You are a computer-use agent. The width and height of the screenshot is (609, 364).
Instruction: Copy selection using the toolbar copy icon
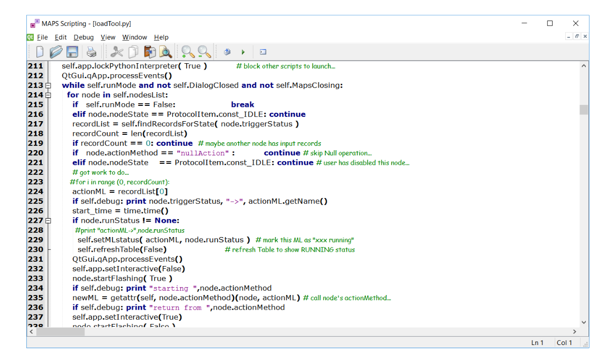pyautogui.click(x=133, y=52)
